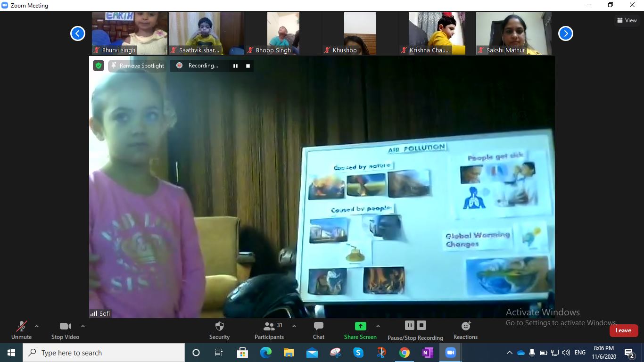
Task: Open clock showing 8:06 PM
Action: point(604,353)
